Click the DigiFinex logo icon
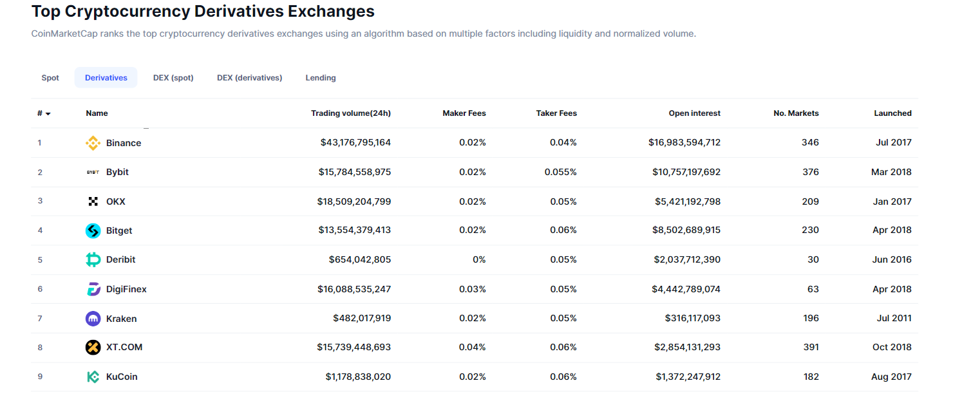 93,289
